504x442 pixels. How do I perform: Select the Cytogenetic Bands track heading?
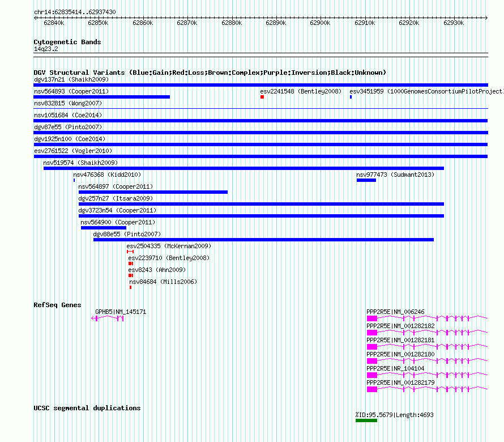coord(67,42)
